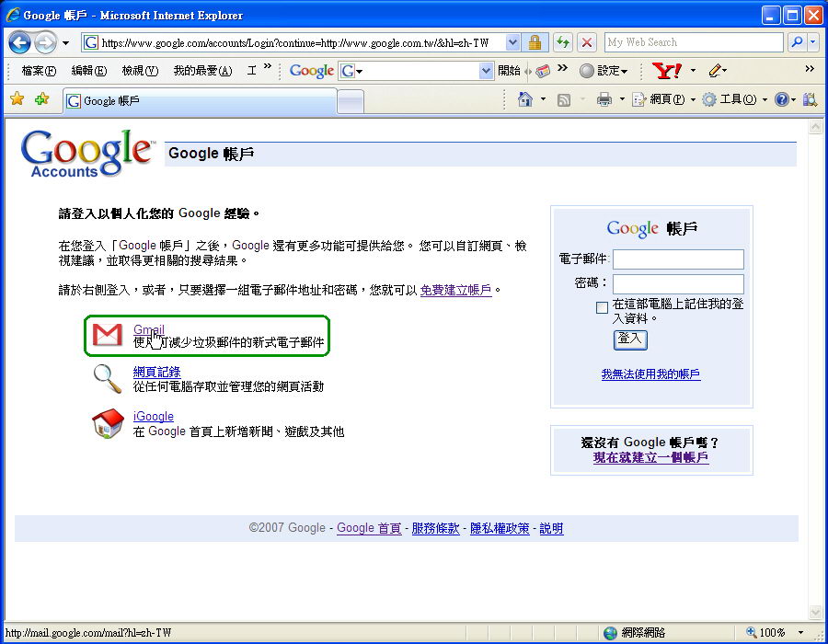Open the 檔案(F) menu

click(x=39, y=71)
